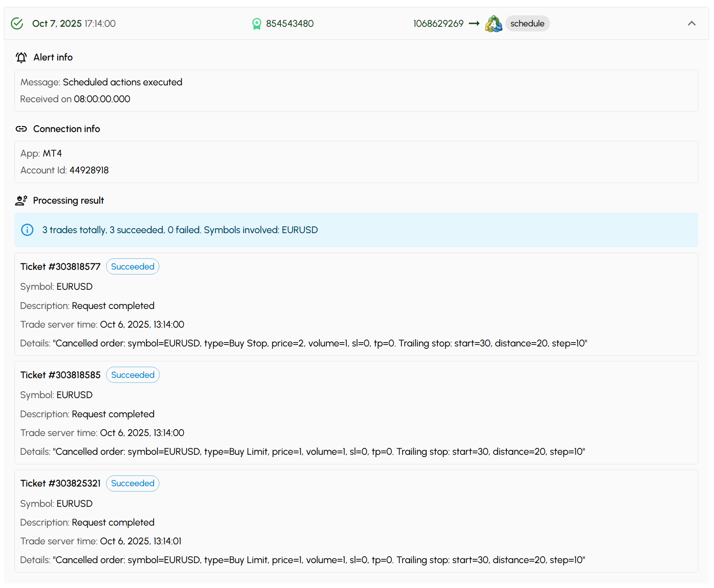Click the schedule tag

click(x=527, y=23)
